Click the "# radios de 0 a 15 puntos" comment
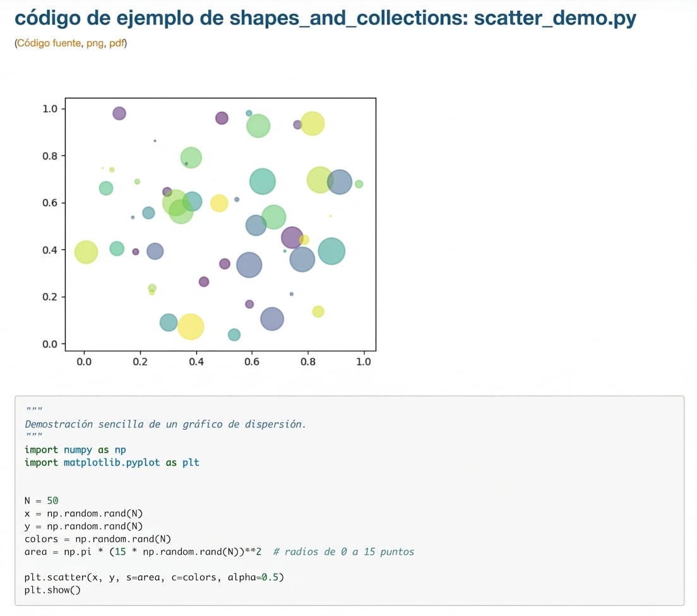Viewport: 697px width, 616px height. [344, 552]
